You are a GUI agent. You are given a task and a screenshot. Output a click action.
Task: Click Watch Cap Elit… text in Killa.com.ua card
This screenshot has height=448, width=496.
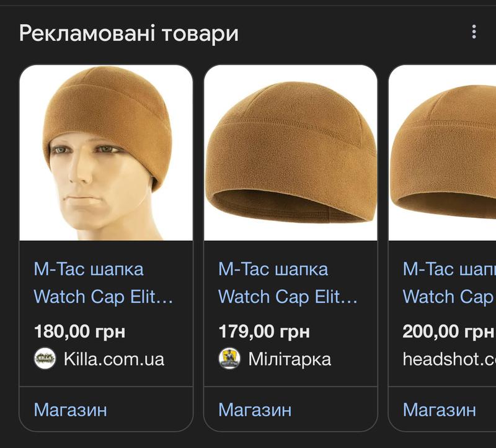(104, 297)
